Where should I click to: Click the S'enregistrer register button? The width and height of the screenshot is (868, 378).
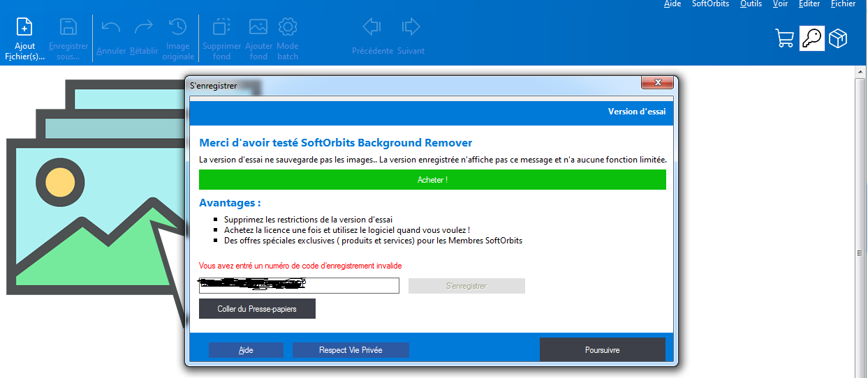(x=466, y=286)
